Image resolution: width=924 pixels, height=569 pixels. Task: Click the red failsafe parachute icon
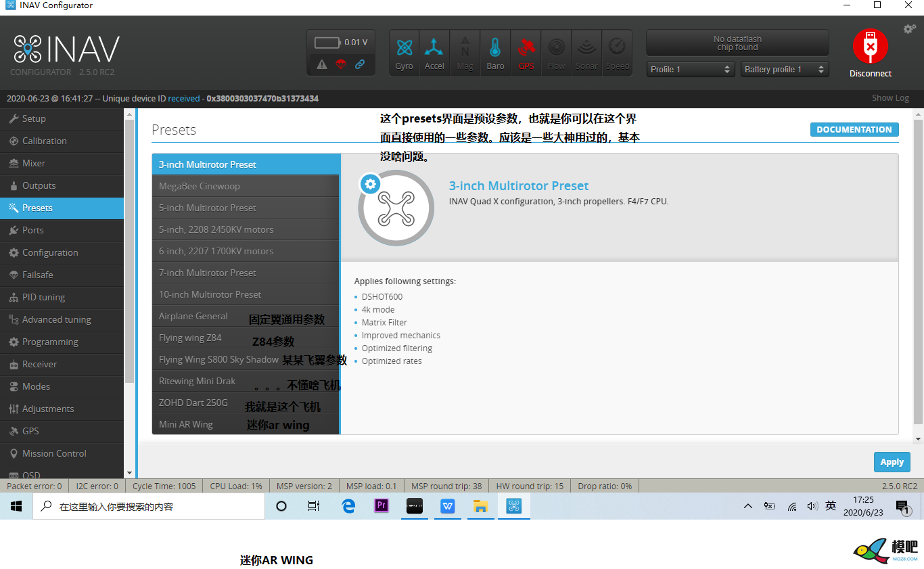tap(341, 65)
